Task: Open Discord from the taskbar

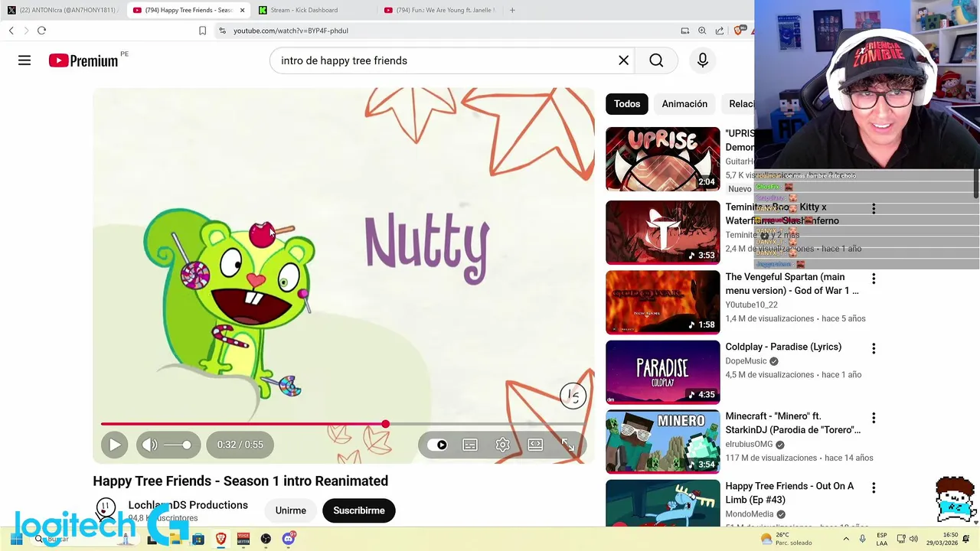Action: (289, 540)
